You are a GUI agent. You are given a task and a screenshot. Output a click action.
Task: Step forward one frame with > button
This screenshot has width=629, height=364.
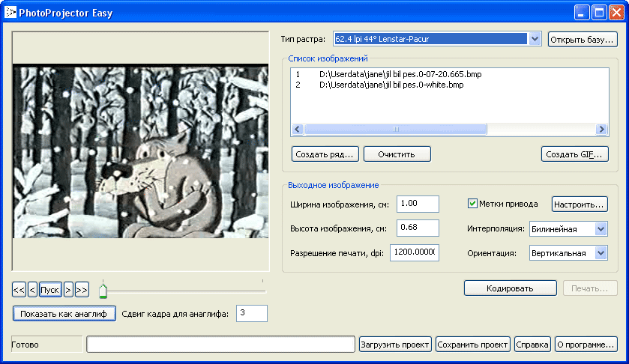click(68, 290)
